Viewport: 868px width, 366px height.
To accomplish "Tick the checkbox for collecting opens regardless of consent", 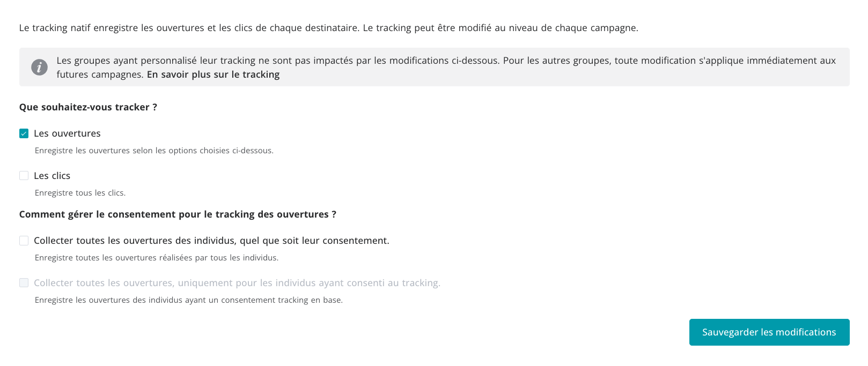I will [x=24, y=241].
